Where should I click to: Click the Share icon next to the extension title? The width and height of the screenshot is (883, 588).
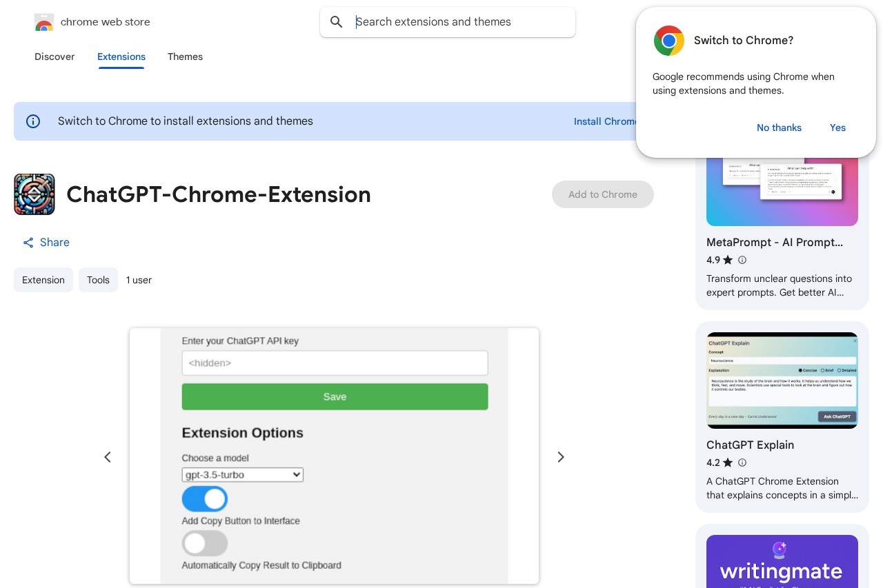point(28,243)
